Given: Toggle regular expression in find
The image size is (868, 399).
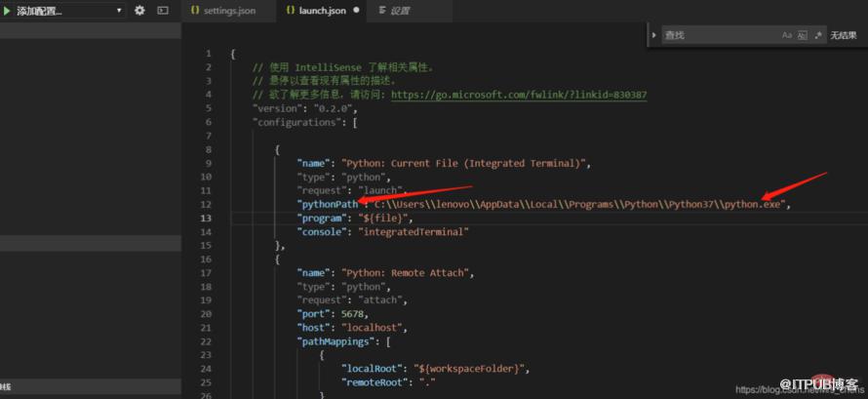Looking at the screenshot, I should [818, 35].
